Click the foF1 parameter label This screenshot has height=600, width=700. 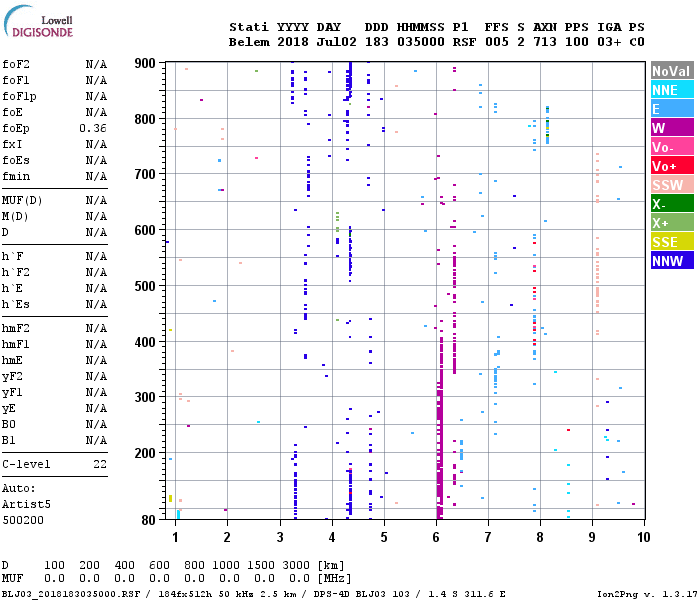tap(16, 80)
